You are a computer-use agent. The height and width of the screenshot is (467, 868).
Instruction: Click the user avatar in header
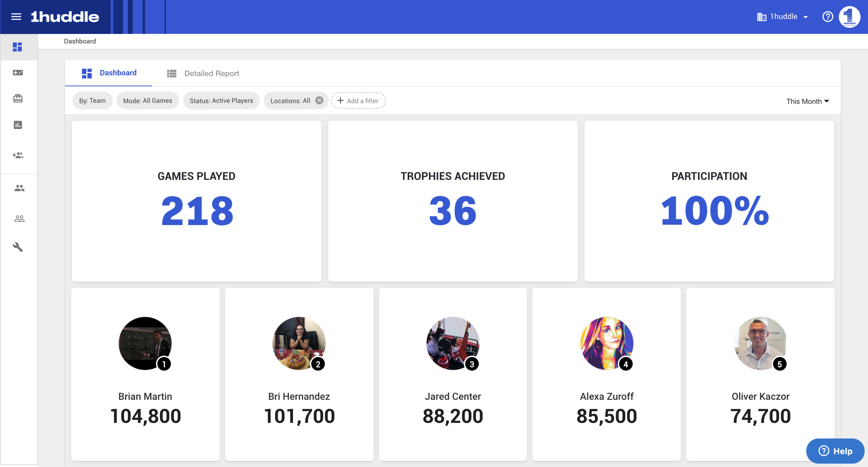click(849, 17)
